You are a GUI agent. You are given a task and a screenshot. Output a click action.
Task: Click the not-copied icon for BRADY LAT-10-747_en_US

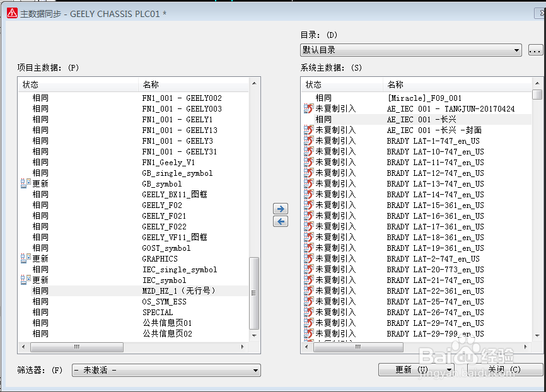308,151
